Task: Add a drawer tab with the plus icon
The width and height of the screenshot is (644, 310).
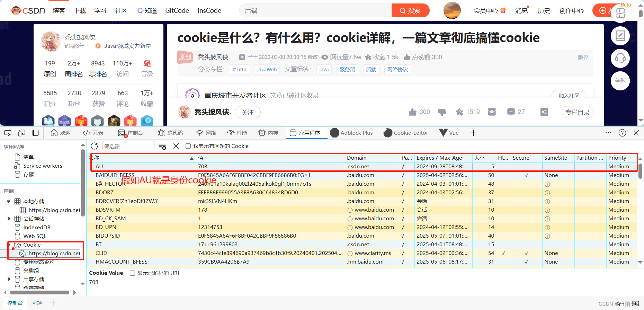Action: point(53,303)
